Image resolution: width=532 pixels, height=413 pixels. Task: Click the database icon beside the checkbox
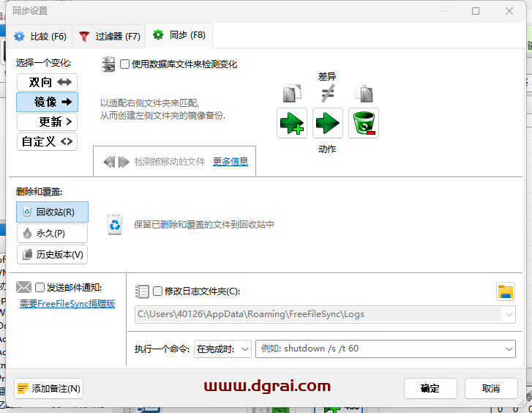click(108, 64)
